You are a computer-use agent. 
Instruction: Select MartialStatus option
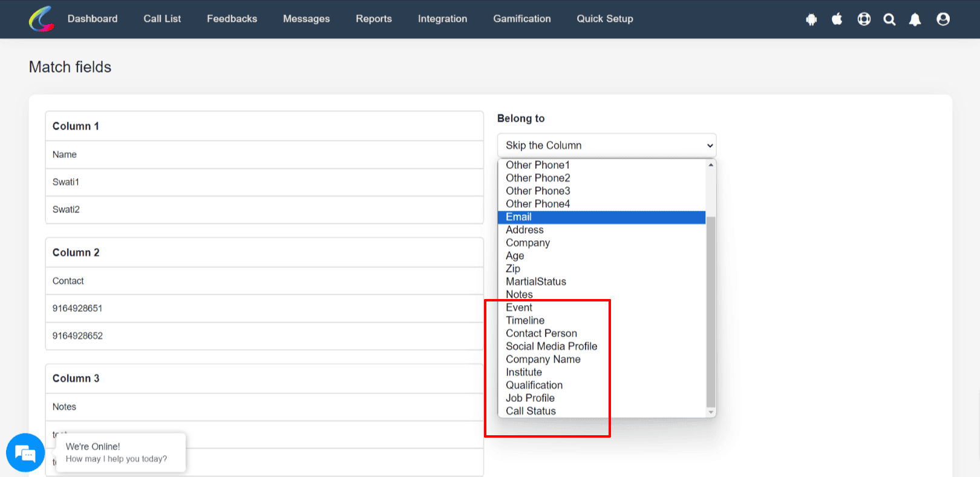pyautogui.click(x=602, y=281)
